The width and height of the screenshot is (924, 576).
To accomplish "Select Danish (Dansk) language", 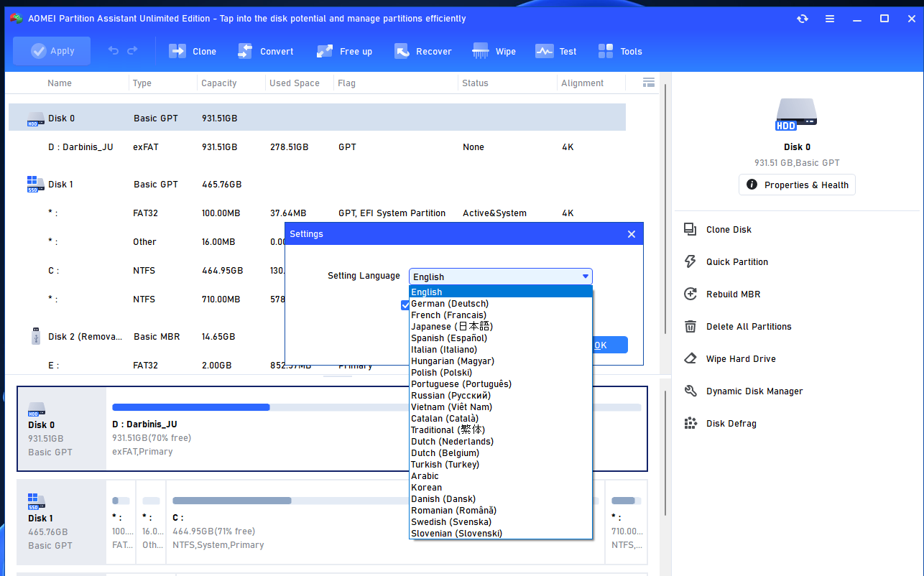I will click(x=501, y=498).
